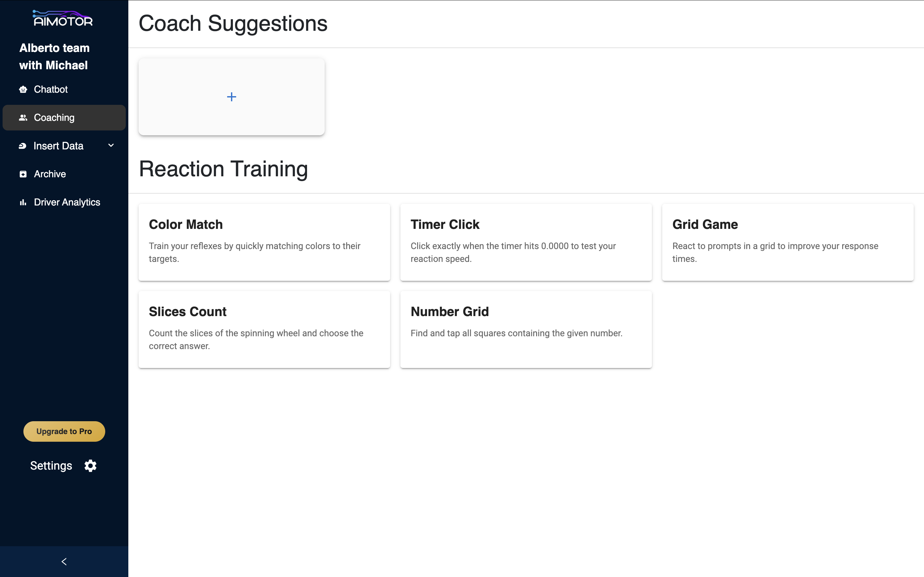The height and width of the screenshot is (577, 924).
Task: Click the Insert Data helmet icon
Action: coord(23,146)
